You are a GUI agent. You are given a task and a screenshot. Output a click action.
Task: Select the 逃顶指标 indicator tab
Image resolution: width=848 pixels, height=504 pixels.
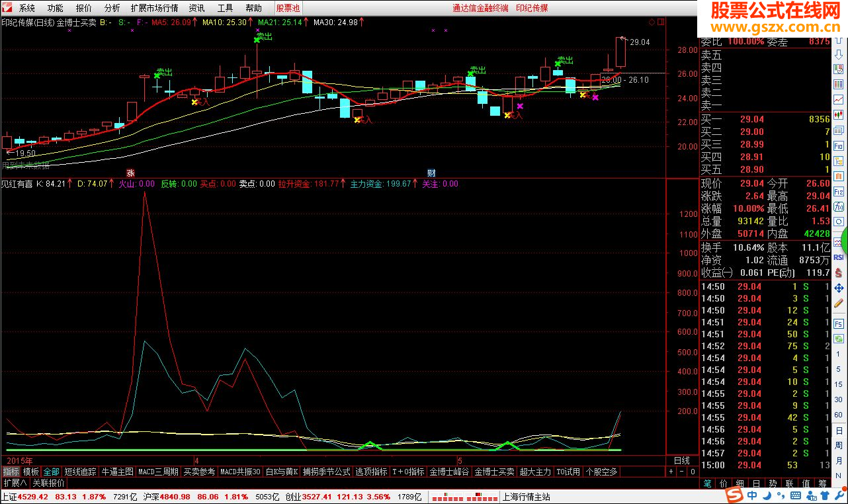tap(371, 472)
